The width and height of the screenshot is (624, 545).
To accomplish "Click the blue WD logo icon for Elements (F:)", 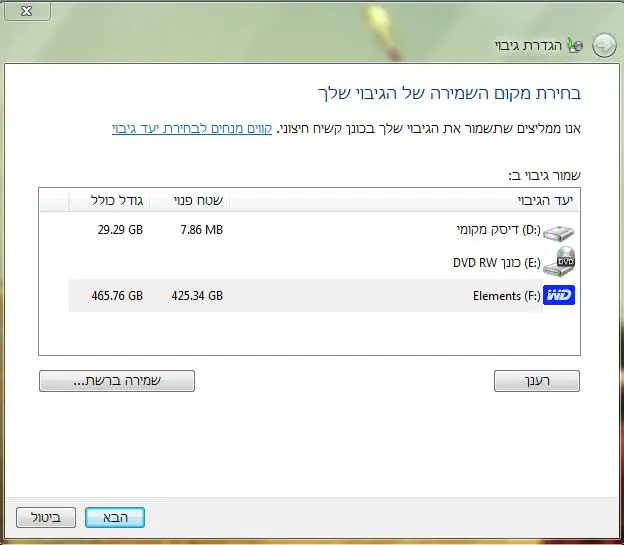I will (x=560, y=296).
